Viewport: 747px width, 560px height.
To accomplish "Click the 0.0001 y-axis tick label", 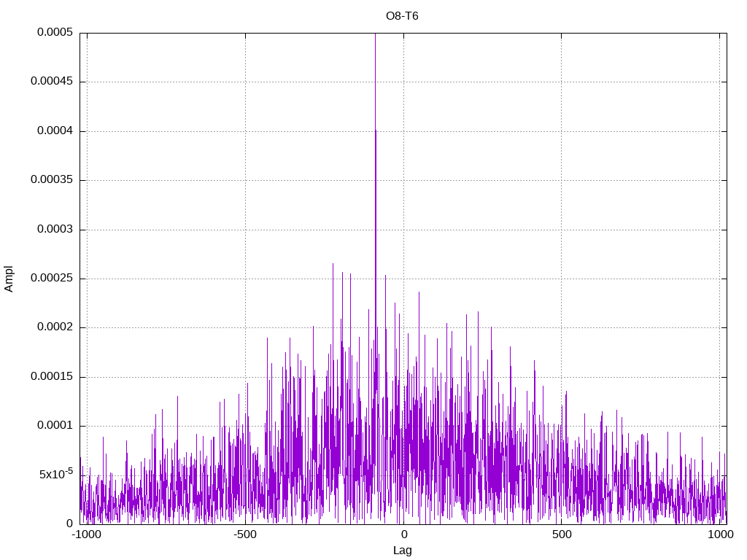I will [x=55, y=426].
